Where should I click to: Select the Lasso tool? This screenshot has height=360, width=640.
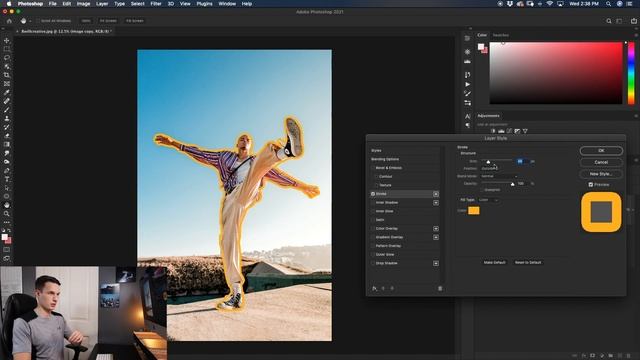(x=7, y=58)
